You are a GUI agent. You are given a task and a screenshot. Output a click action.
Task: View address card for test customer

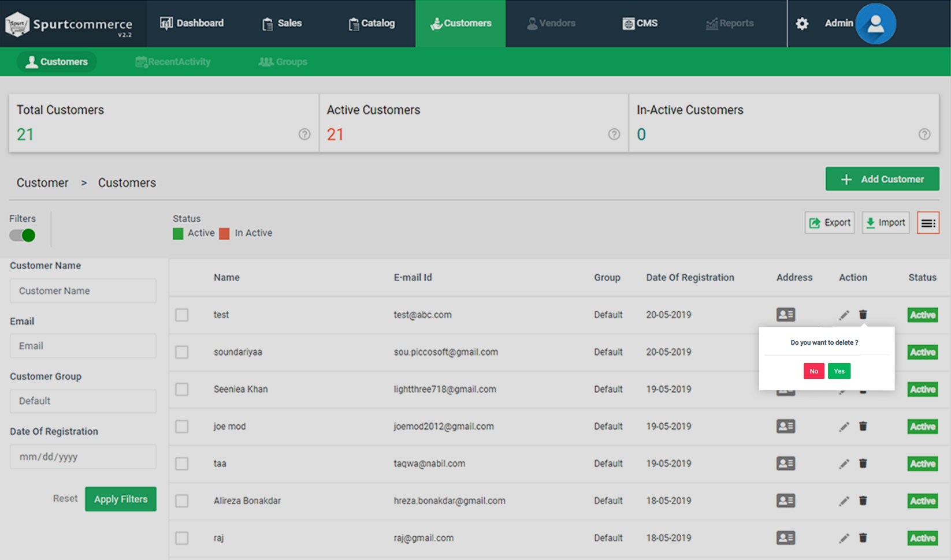[786, 315]
